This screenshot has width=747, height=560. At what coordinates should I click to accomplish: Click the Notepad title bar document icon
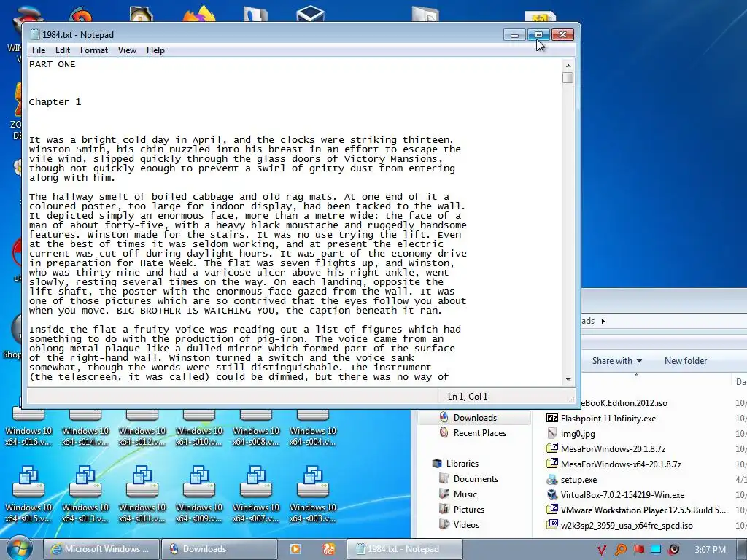tap(34, 34)
